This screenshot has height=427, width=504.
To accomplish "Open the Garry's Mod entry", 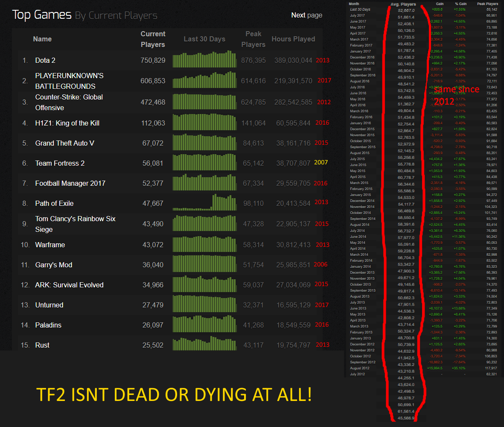I will tap(54, 265).
